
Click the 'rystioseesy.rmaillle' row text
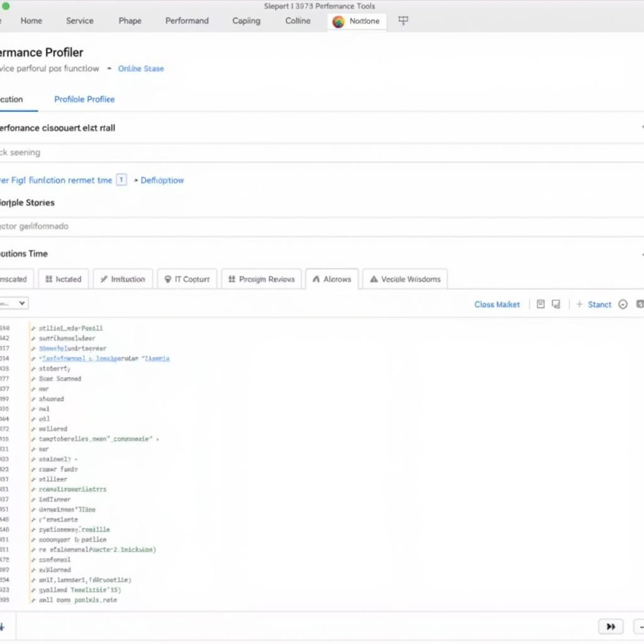[74, 530]
